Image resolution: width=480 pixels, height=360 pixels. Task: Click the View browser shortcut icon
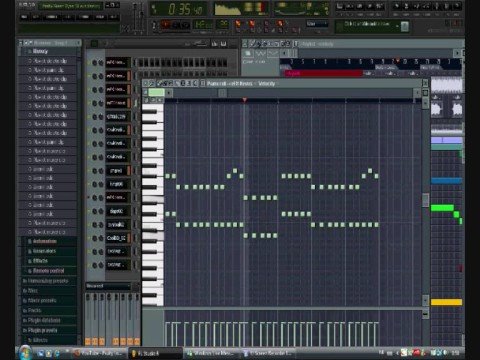point(370,6)
